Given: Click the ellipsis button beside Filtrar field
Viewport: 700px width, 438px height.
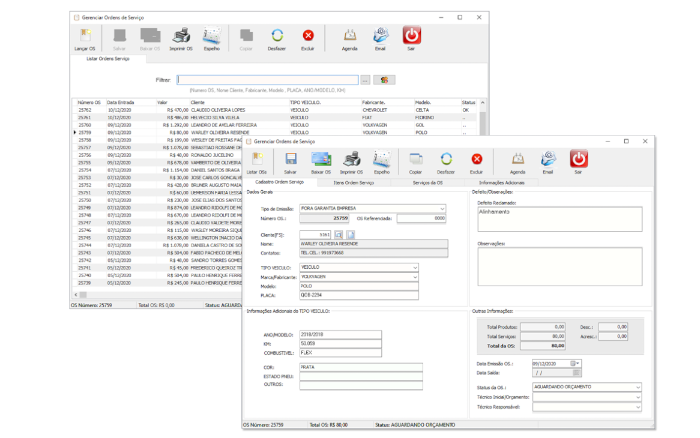Looking at the screenshot, I should [365, 80].
